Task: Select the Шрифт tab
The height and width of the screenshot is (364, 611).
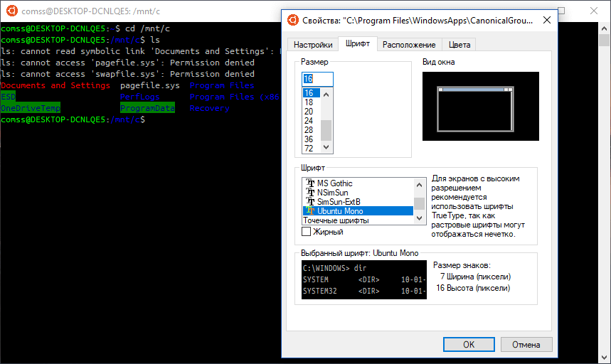Action: click(357, 43)
